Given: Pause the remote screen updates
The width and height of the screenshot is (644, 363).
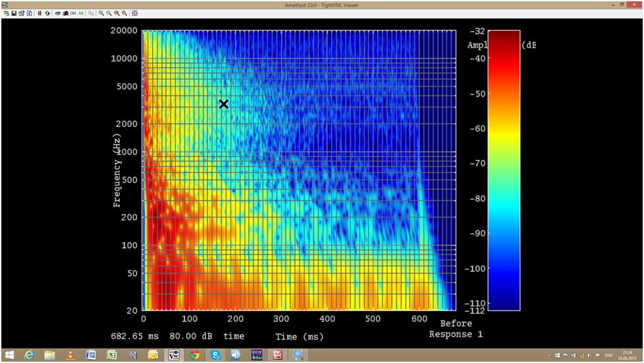Looking at the screenshot, I should pyautogui.click(x=40, y=13).
